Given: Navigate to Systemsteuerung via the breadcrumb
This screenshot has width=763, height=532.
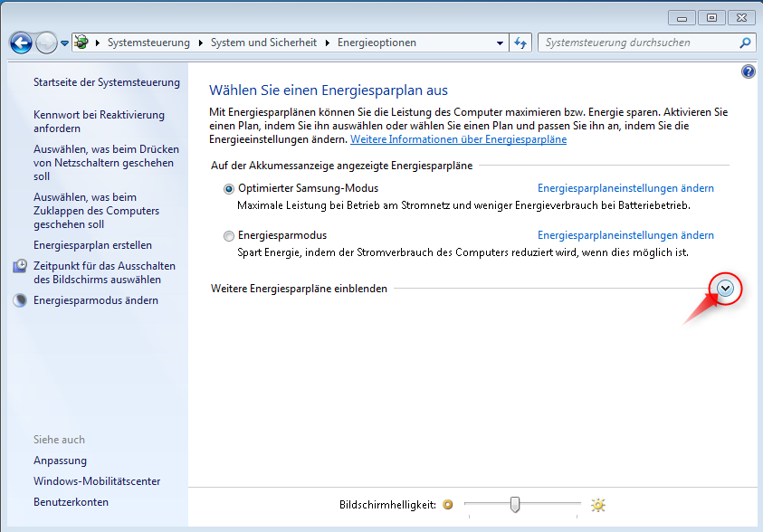Looking at the screenshot, I should (x=148, y=42).
